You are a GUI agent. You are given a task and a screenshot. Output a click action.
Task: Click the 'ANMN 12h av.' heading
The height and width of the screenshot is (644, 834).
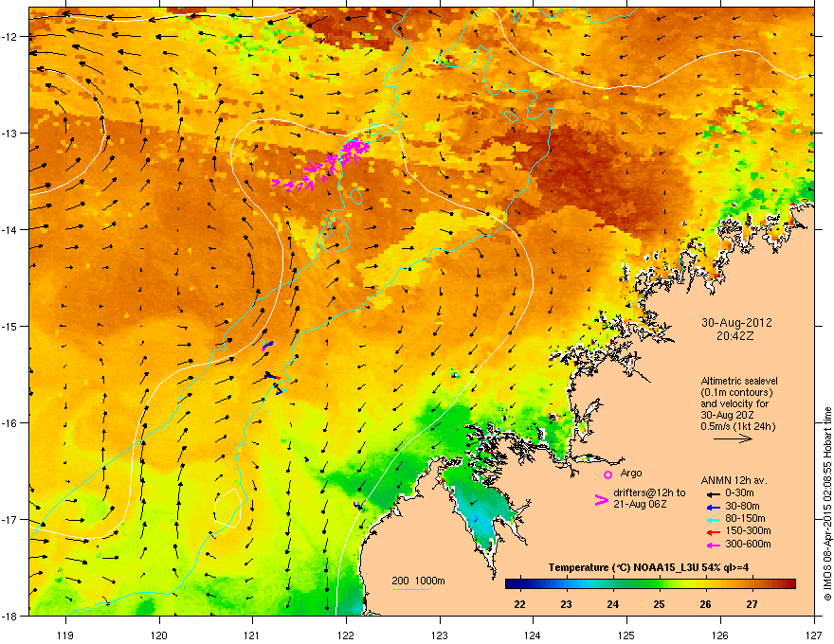(x=734, y=480)
